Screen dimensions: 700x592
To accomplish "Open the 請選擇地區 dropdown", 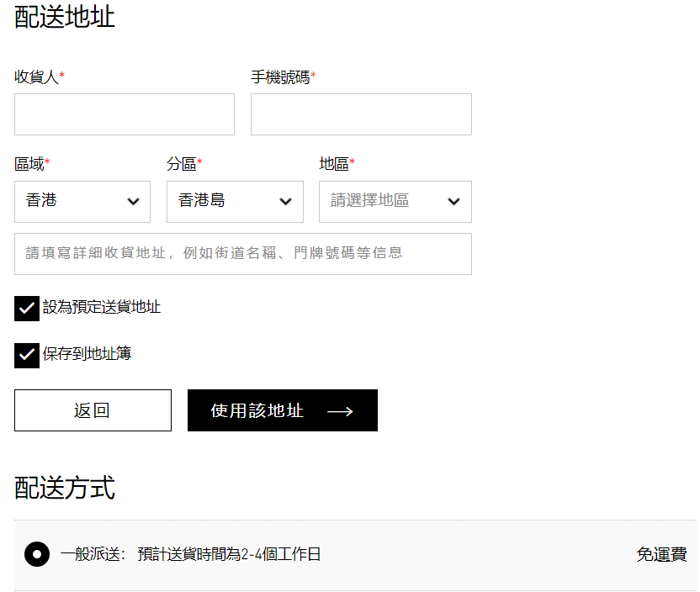I will (394, 202).
